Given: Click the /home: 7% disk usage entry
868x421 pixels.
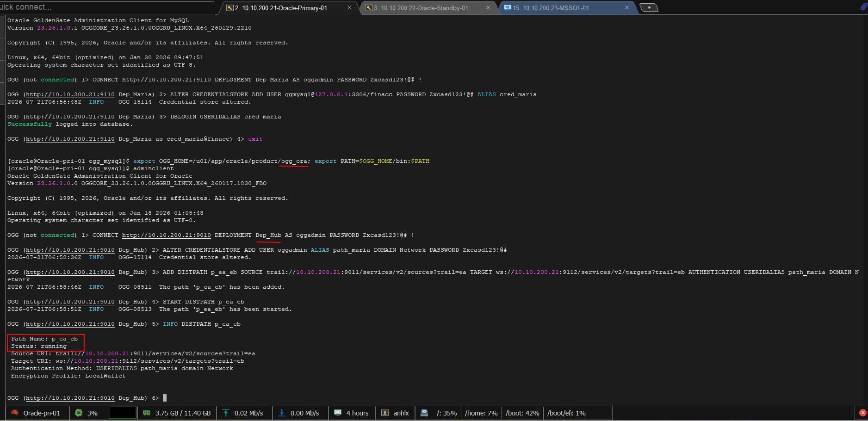Looking at the screenshot, I should (x=481, y=413).
